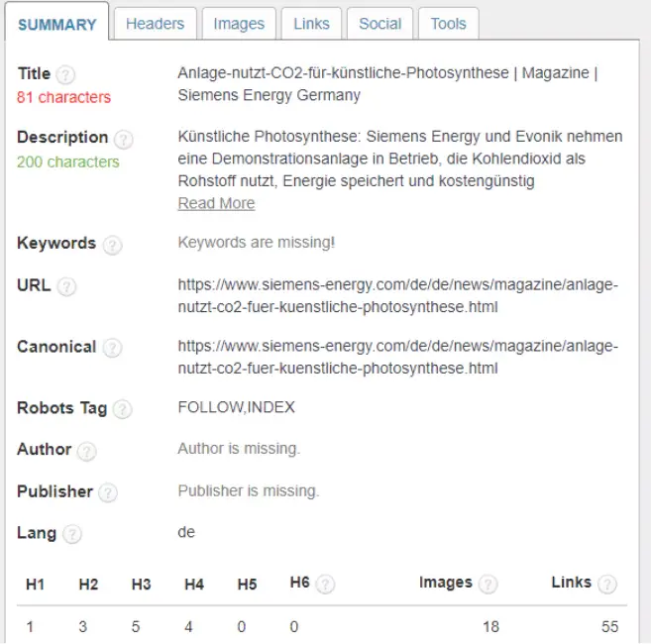Click help icon beside Links count

[x=606, y=584]
